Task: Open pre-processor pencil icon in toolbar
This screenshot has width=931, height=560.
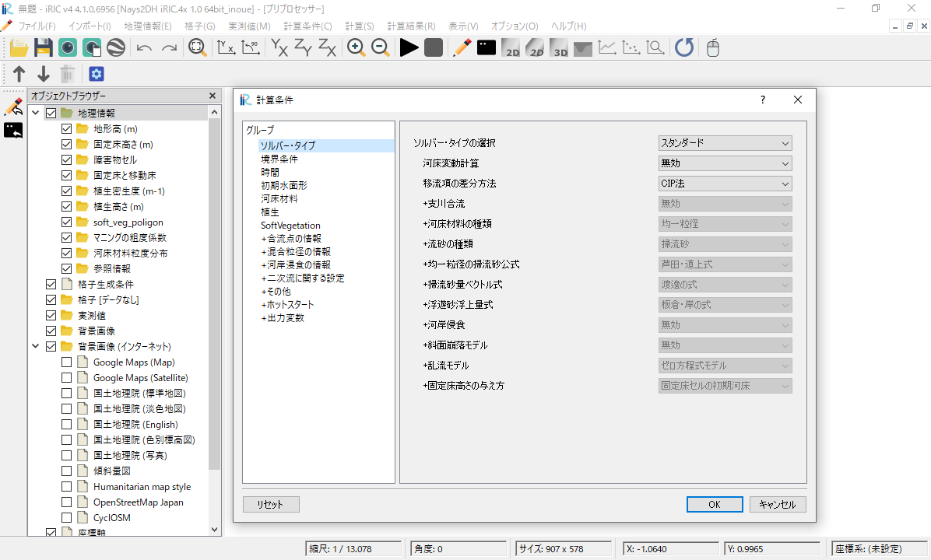Action: click(x=462, y=47)
